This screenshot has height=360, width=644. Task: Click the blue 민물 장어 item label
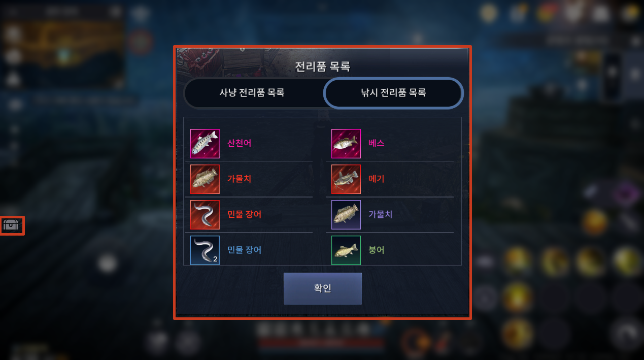[245, 250]
